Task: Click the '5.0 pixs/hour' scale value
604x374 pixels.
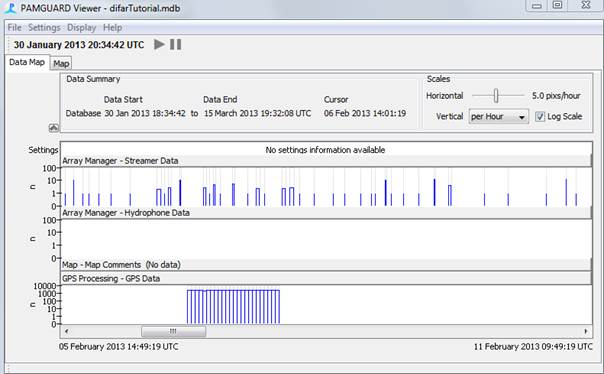Action: click(x=556, y=96)
